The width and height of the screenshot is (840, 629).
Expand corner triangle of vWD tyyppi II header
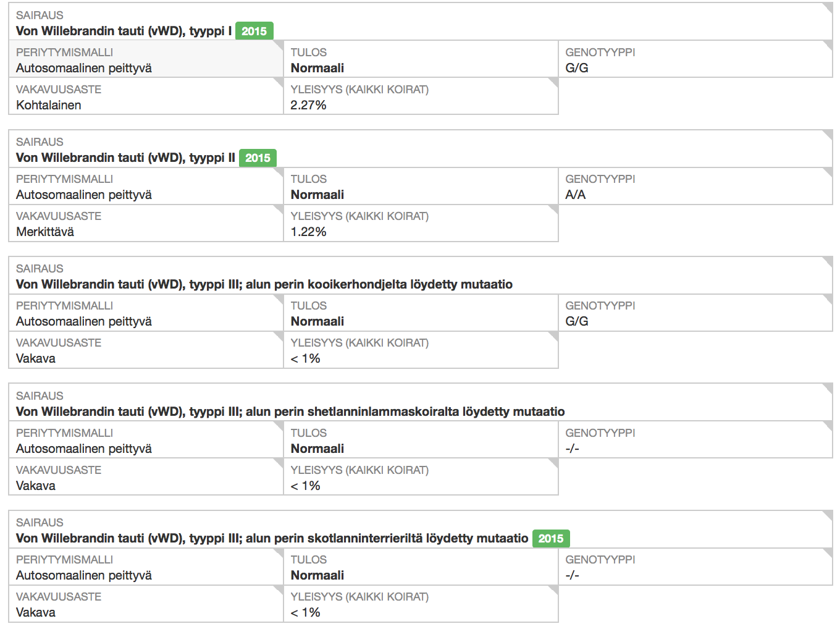[828, 134]
